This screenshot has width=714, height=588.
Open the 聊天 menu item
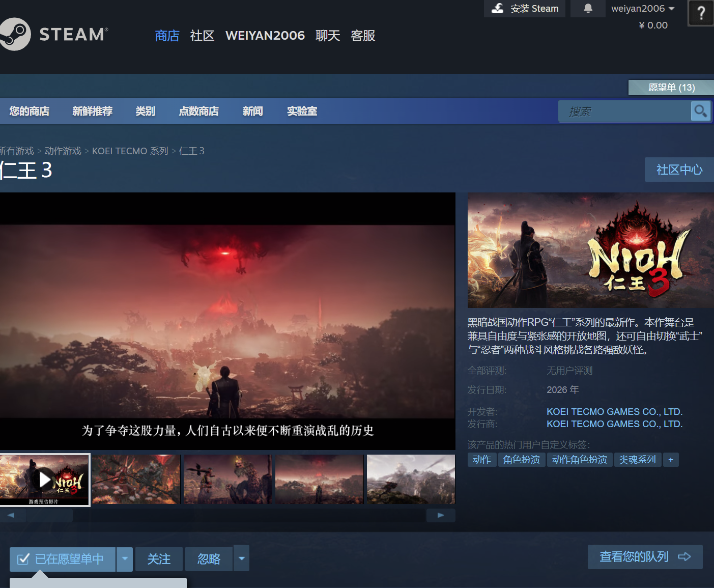(x=328, y=36)
